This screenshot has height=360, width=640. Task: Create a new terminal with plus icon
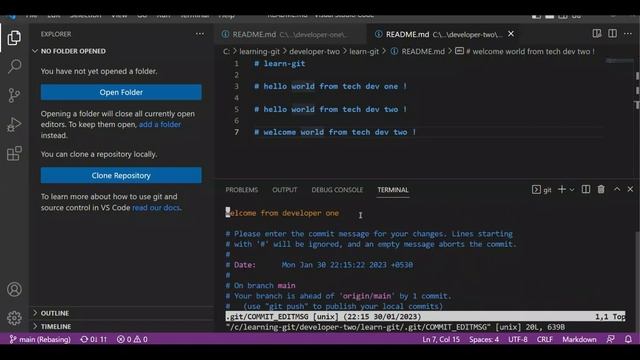click(x=562, y=189)
